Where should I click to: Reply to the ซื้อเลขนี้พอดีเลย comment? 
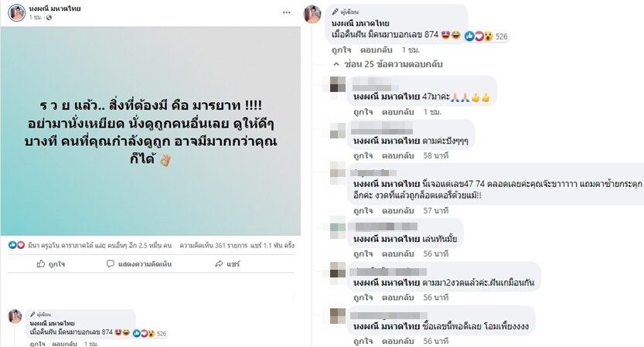click(x=397, y=341)
